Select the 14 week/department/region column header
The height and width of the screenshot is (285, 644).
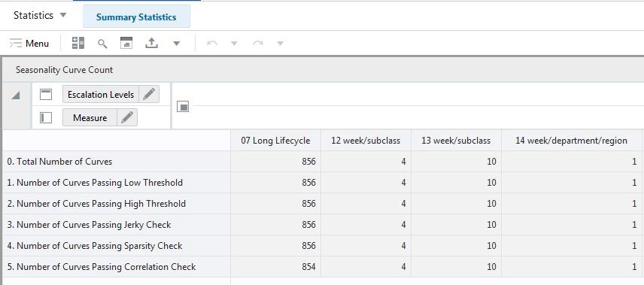(571, 141)
